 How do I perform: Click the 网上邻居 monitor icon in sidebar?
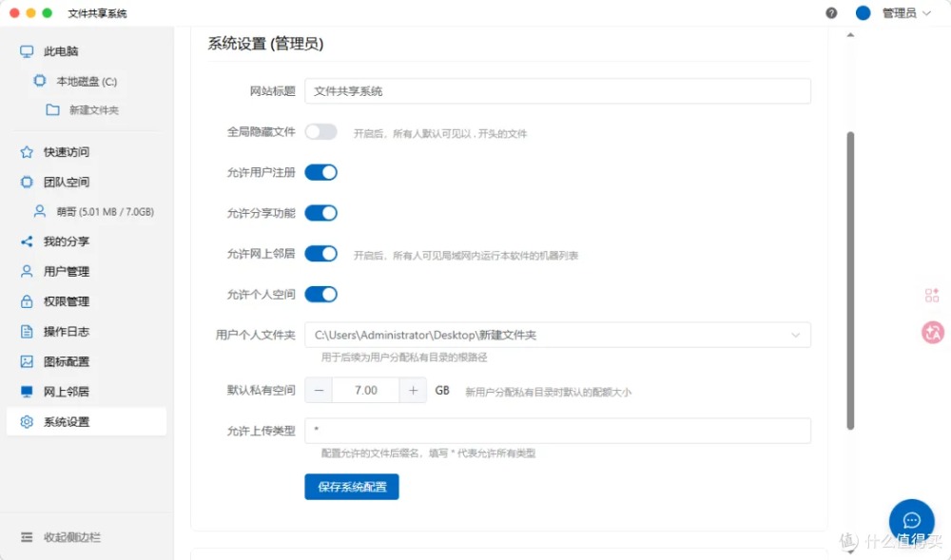(x=27, y=392)
